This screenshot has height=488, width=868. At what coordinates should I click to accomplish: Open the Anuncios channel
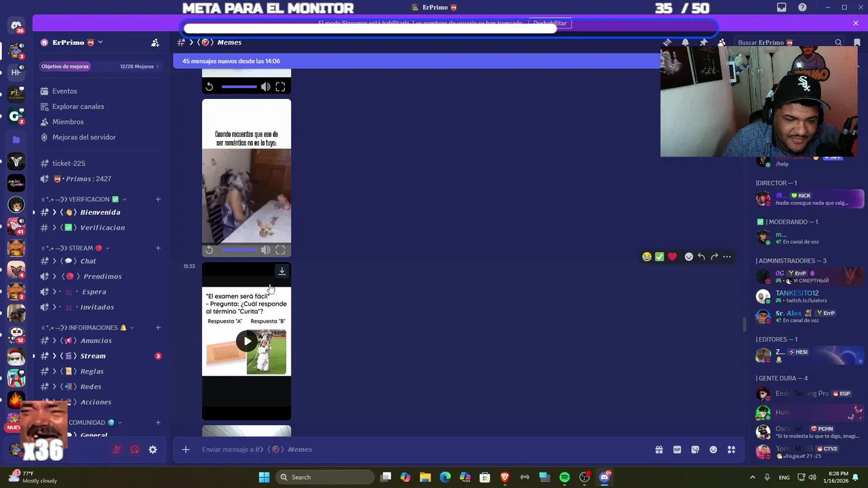[x=100, y=341]
